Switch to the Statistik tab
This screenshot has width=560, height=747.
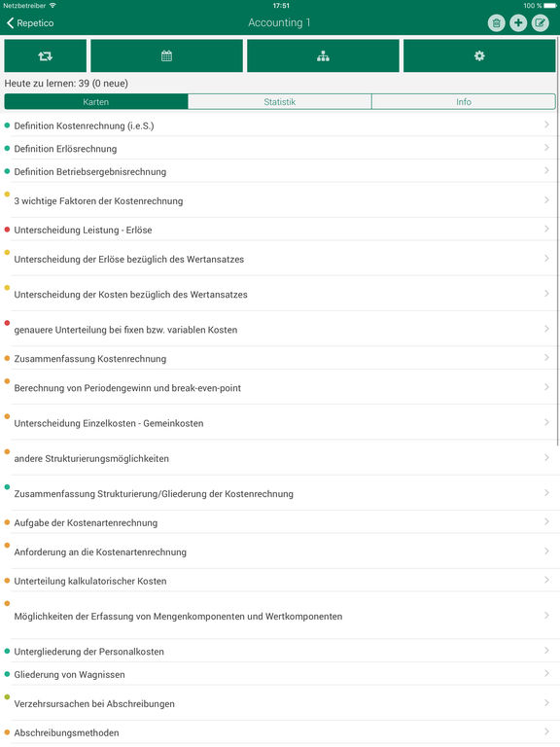coord(280,101)
